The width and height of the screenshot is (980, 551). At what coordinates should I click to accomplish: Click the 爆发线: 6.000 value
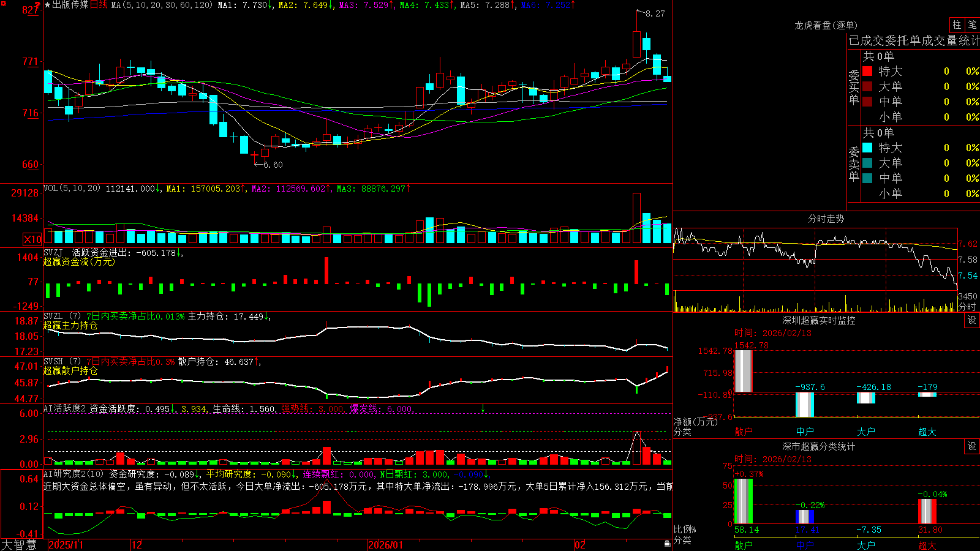(x=381, y=408)
